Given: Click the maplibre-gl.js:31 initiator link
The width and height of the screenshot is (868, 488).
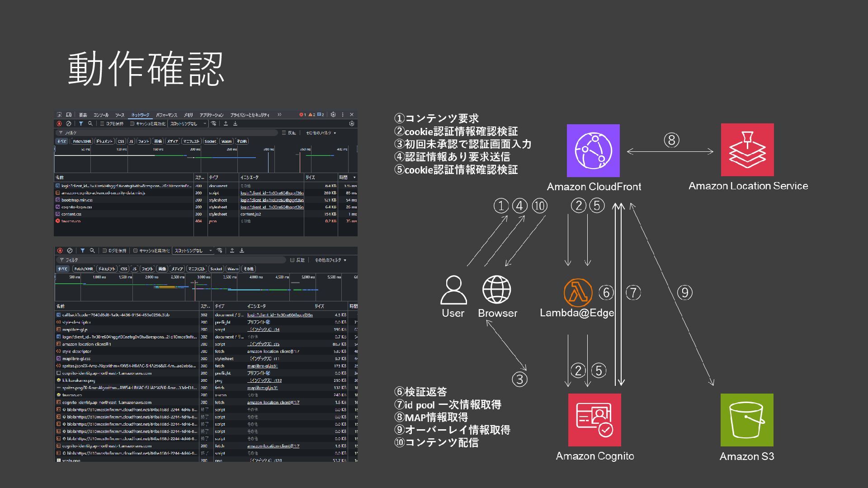Looking at the screenshot, I should [x=262, y=366].
